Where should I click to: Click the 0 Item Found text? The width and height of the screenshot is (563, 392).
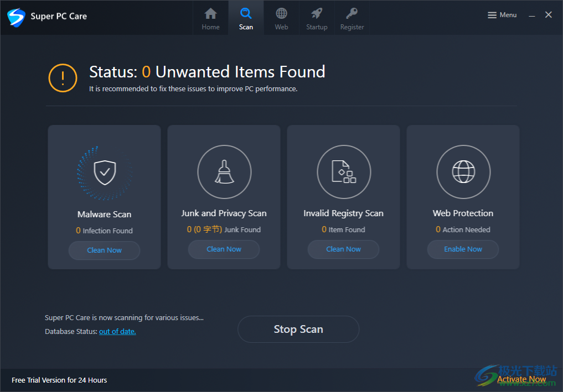point(343,229)
